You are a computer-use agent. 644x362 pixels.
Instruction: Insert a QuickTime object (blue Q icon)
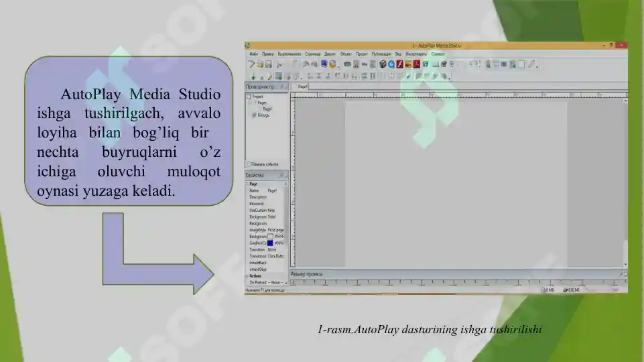click(391, 64)
